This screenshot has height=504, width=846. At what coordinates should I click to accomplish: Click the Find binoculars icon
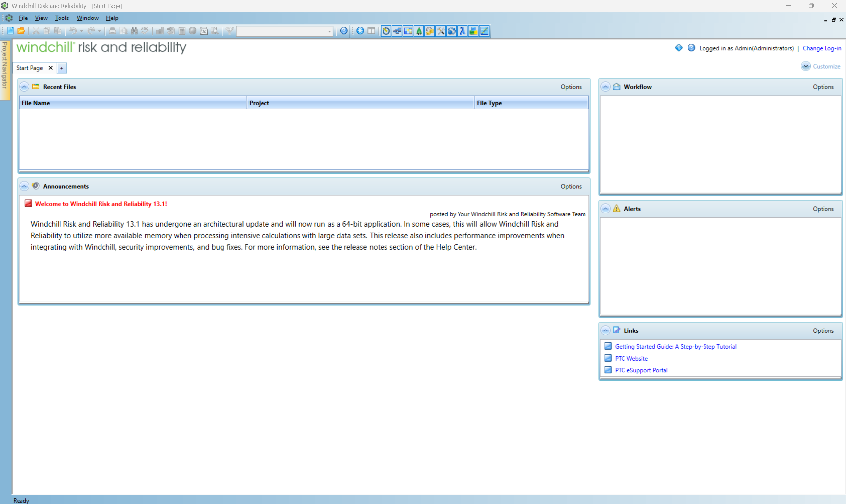click(x=134, y=31)
